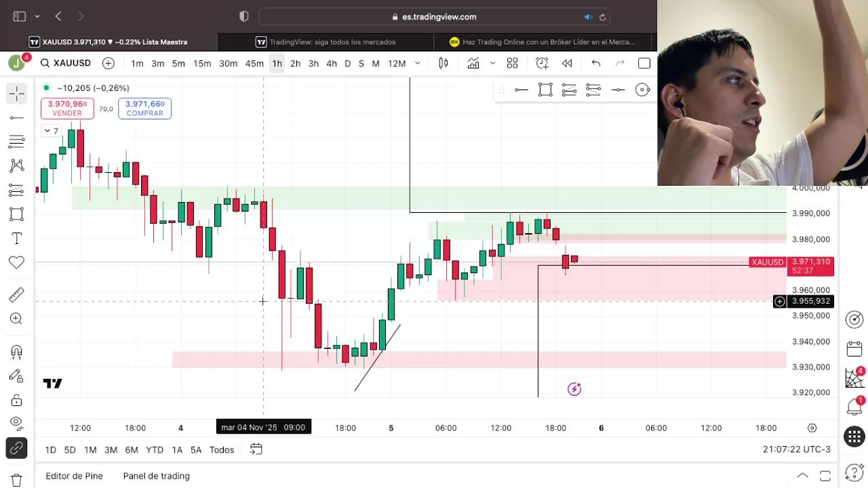
Task: Toggle hide all drawings eye icon
Action: (17, 424)
